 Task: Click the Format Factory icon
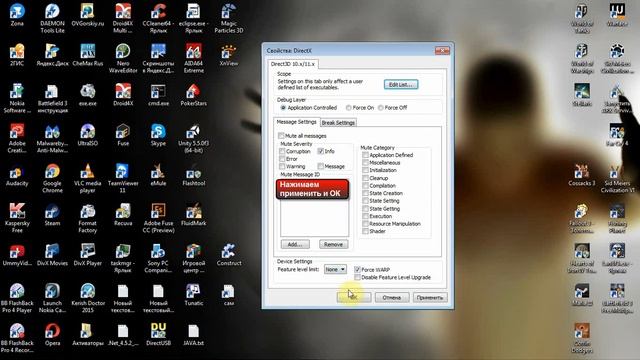point(88,218)
